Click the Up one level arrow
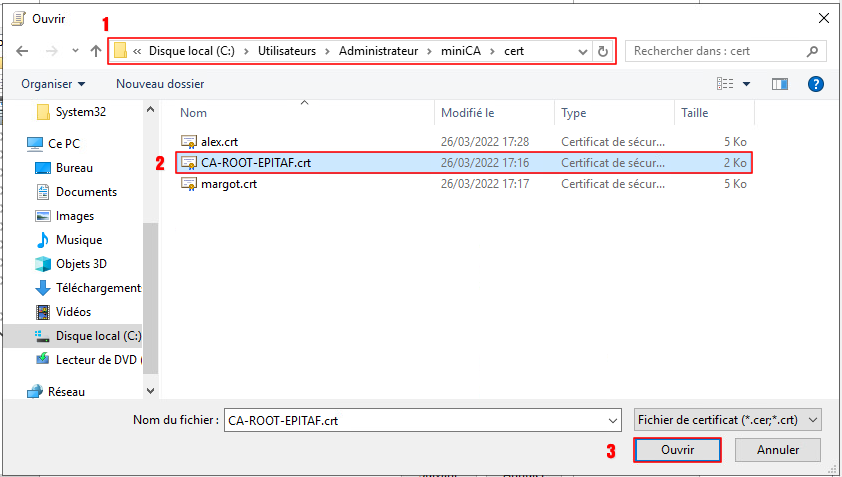 [x=96, y=51]
